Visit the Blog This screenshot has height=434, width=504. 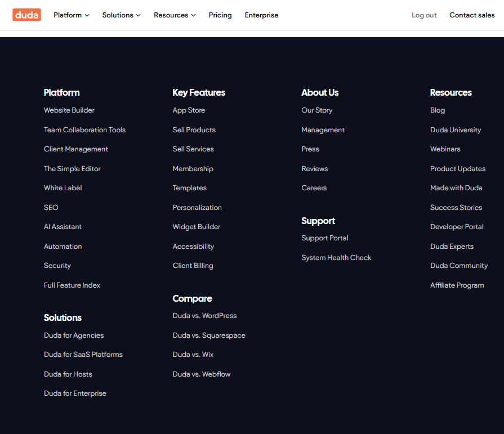[x=438, y=110]
